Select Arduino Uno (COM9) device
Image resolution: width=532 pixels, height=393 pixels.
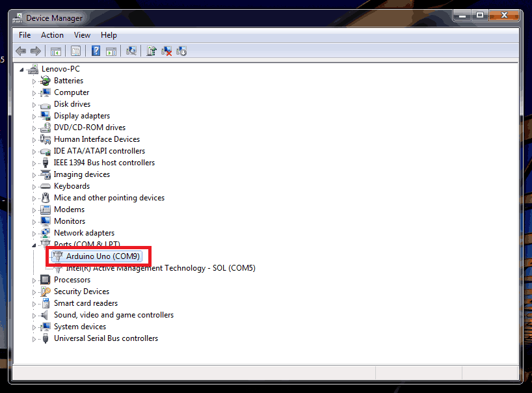(103, 256)
